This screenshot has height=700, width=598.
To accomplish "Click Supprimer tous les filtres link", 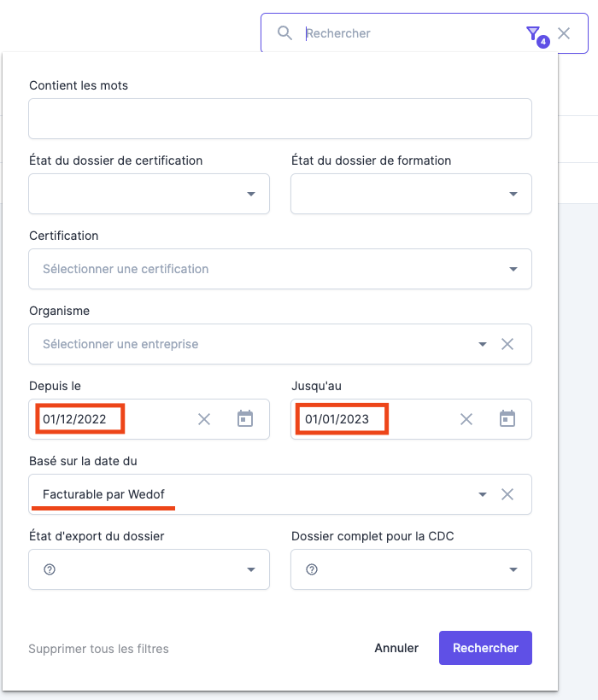I will point(98,649).
